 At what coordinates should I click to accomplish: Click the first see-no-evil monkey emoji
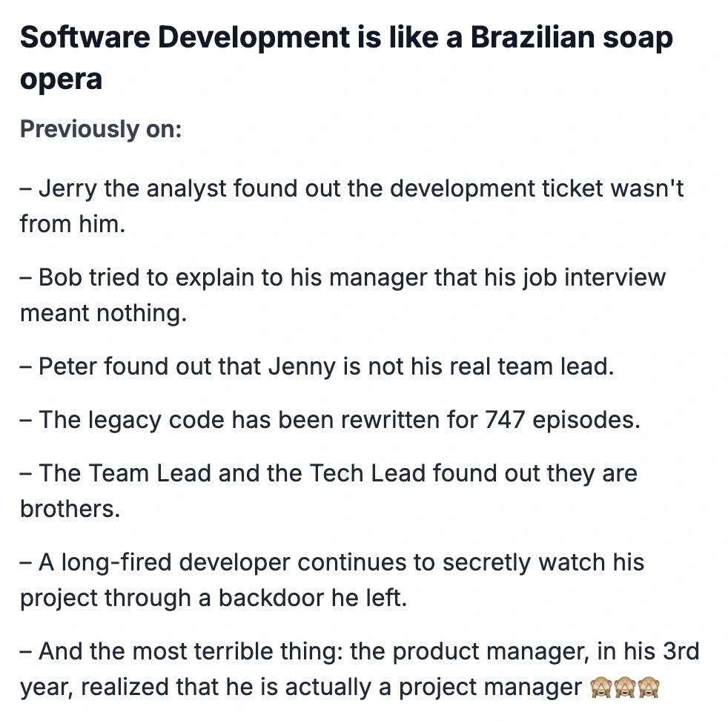pyautogui.click(x=600, y=688)
